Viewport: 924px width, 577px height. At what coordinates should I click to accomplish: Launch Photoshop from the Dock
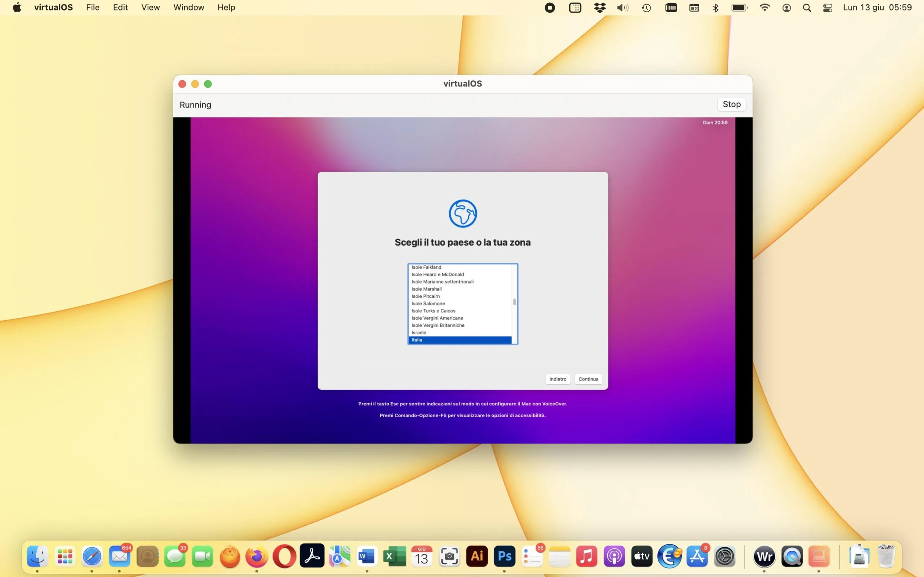tap(504, 556)
